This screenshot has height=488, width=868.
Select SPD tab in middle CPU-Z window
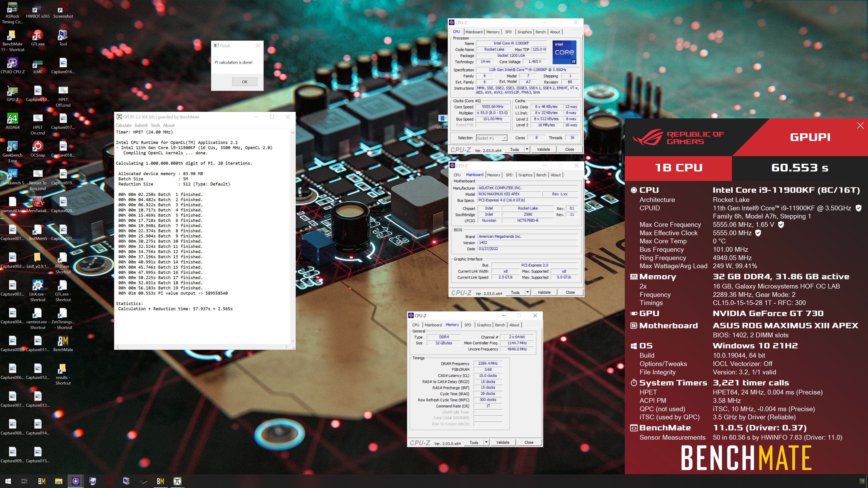pos(509,175)
